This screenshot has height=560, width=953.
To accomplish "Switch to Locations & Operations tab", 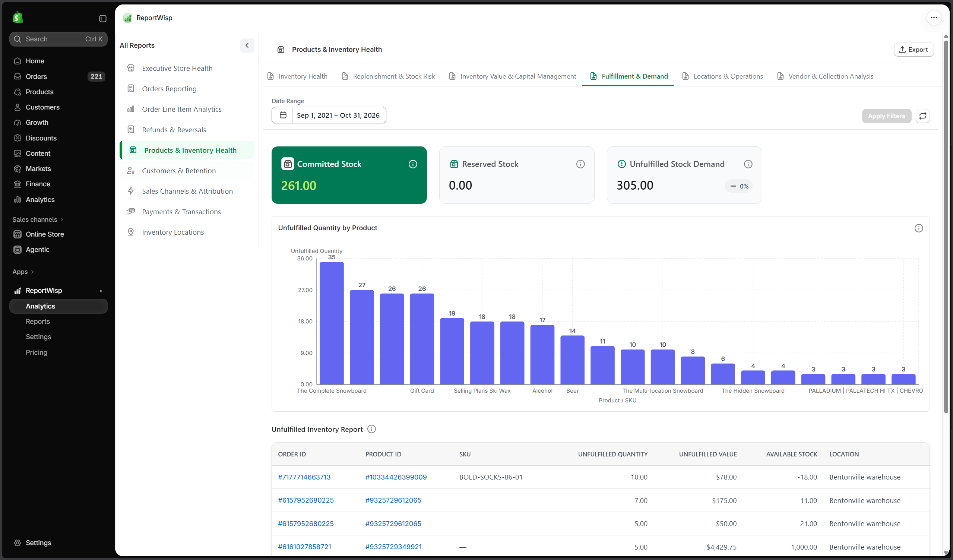I will pos(722,76).
